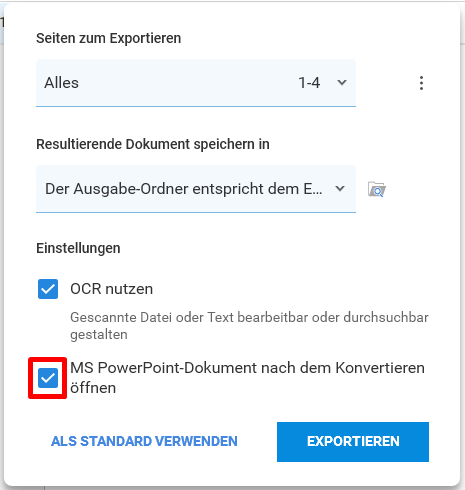The height and width of the screenshot is (490, 465).
Task: Open the three-dot more options menu
Action: click(x=421, y=83)
